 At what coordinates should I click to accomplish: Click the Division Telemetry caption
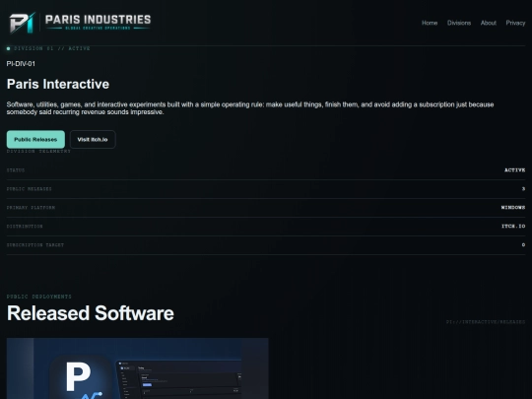click(x=38, y=151)
